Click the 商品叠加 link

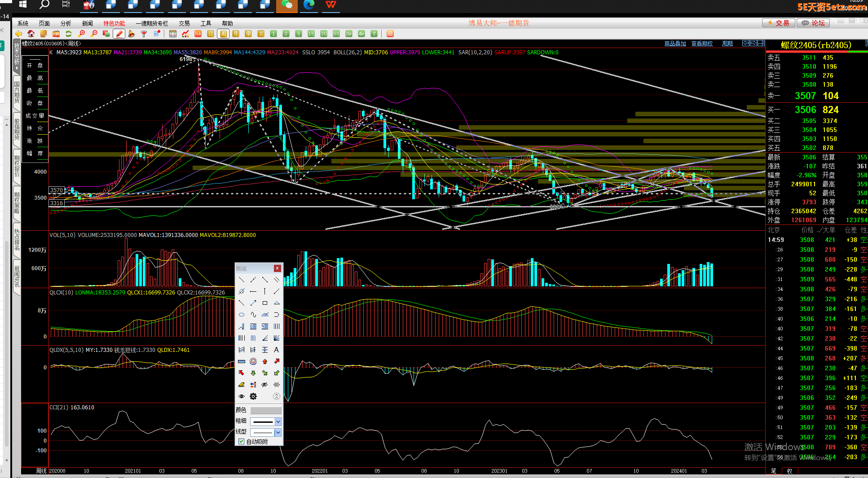pyautogui.click(x=675, y=44)
